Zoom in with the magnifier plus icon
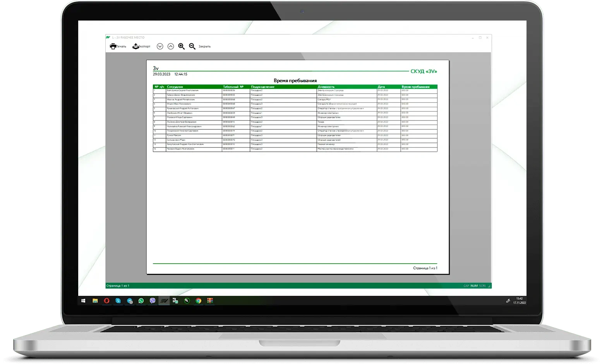Viewport: 602px width, 364px height. click(x=181, y=46)
